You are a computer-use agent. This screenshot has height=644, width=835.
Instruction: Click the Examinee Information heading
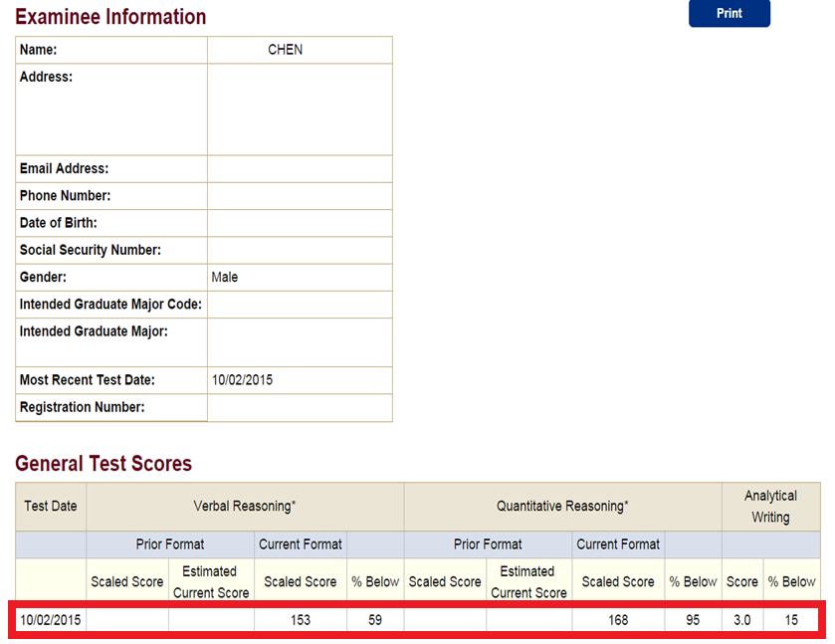(110, 17)
